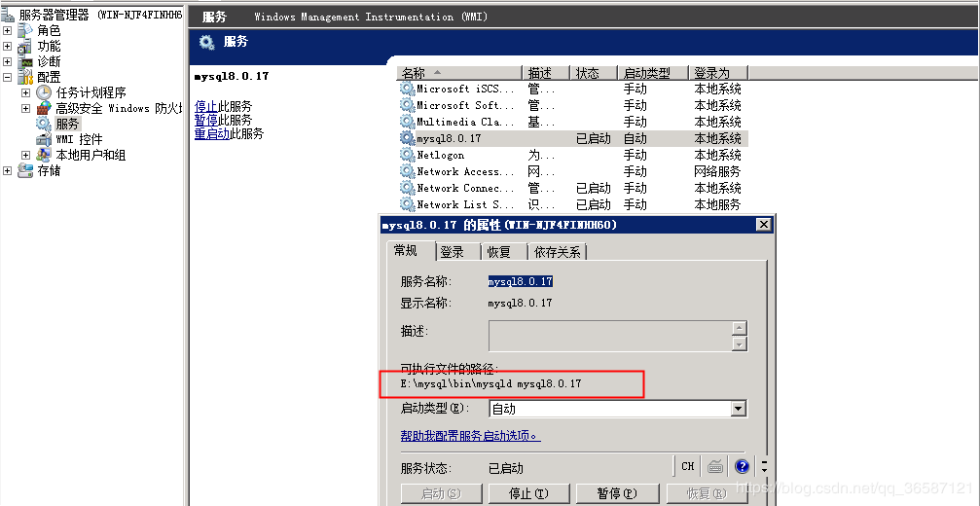Image resolution: width=980 pixels, height=506 pixels.
Task: Expand the 本地用户和组 node
Action: pyautogui.click(x=25, y=155)
